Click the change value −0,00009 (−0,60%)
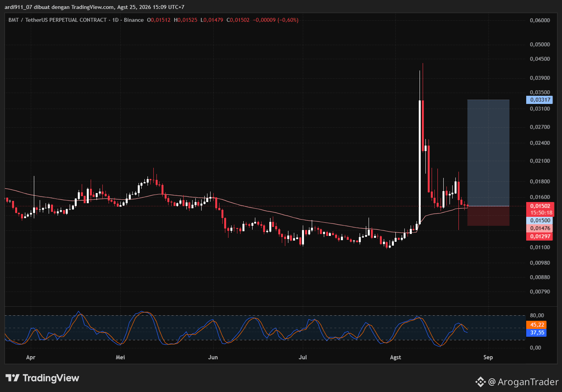 point(276,20)
